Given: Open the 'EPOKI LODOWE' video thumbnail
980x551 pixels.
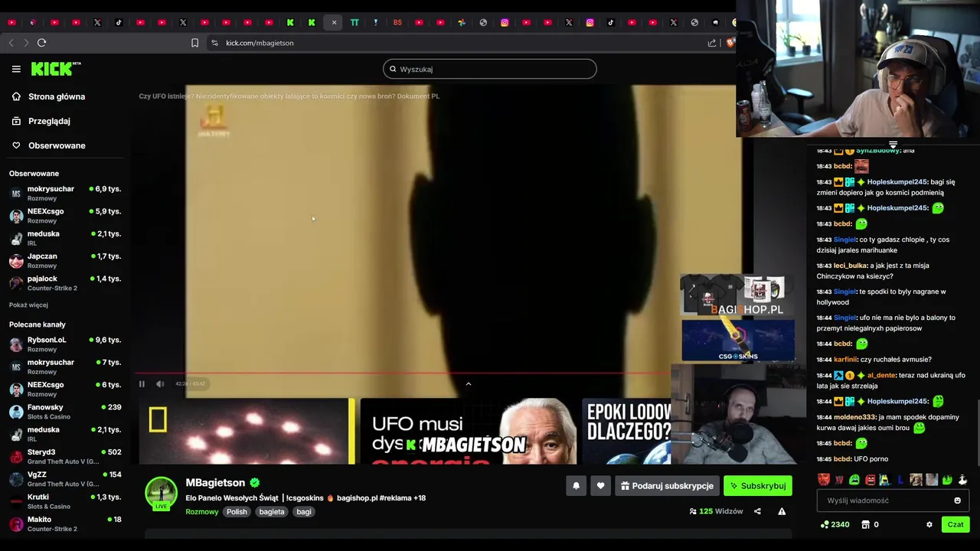Looking at the screenshot, I should click(626, 431).
